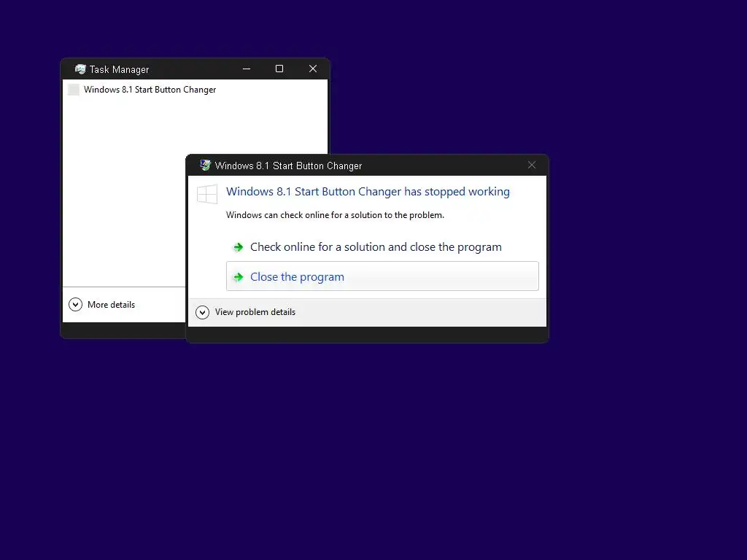
Task: Minimize the Task Manager window
Action: pyautogui.click(x=247, y=69)
